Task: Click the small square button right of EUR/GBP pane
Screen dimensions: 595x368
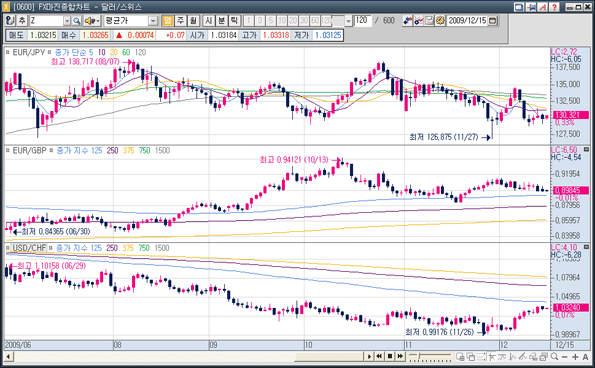Action: click(x=586, y=149)
